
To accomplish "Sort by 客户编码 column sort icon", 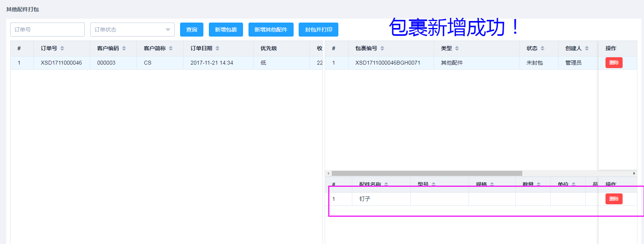I will (124, 48).
